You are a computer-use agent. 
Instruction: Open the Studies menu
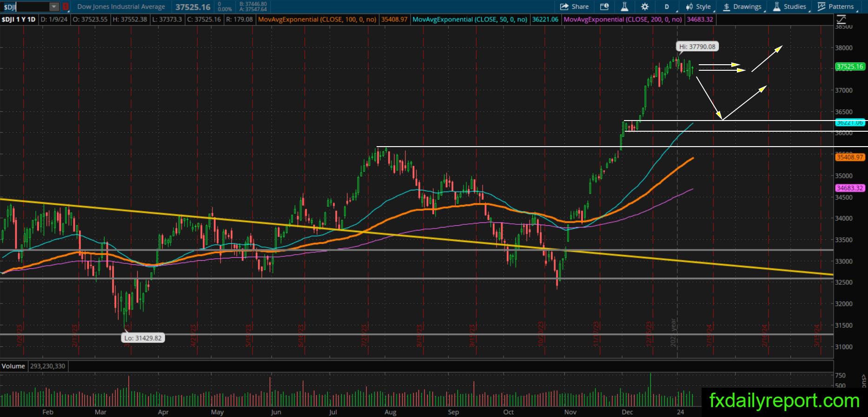pos(790,7)
